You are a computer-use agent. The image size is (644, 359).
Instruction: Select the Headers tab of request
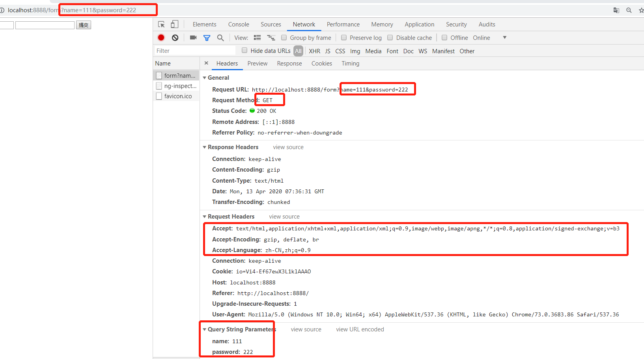tap(227, 64)
